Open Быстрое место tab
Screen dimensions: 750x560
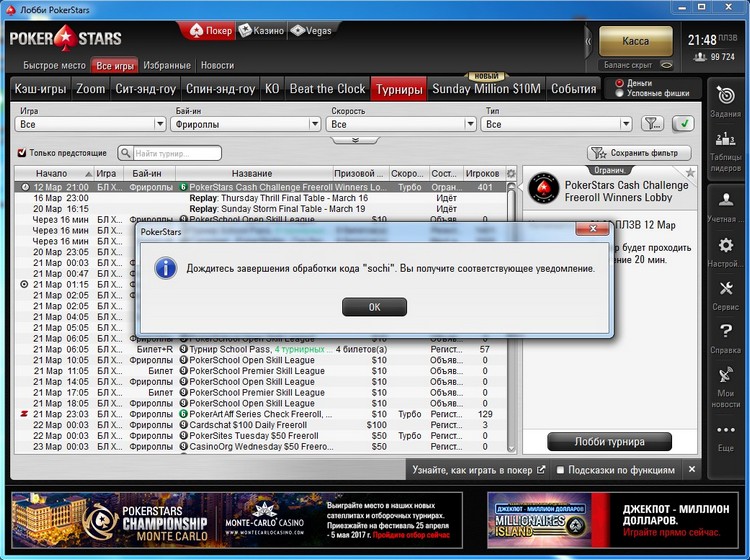click(55, 66)
